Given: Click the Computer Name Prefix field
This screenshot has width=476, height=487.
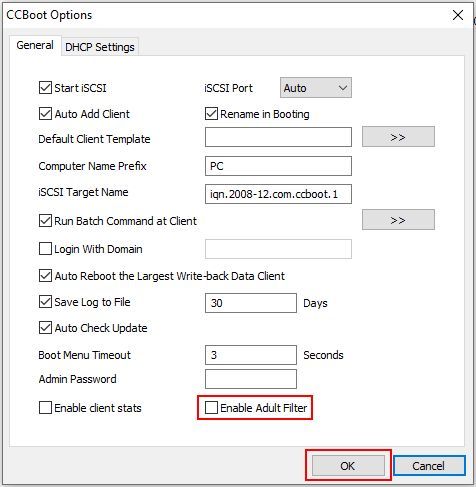Looking at the screenshot, I should pos(278,166).
